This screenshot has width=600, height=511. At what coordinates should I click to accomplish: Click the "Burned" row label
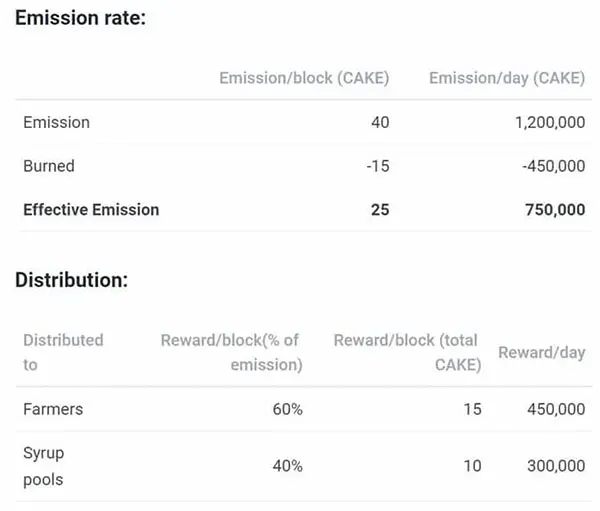click(x=49, y=166)
